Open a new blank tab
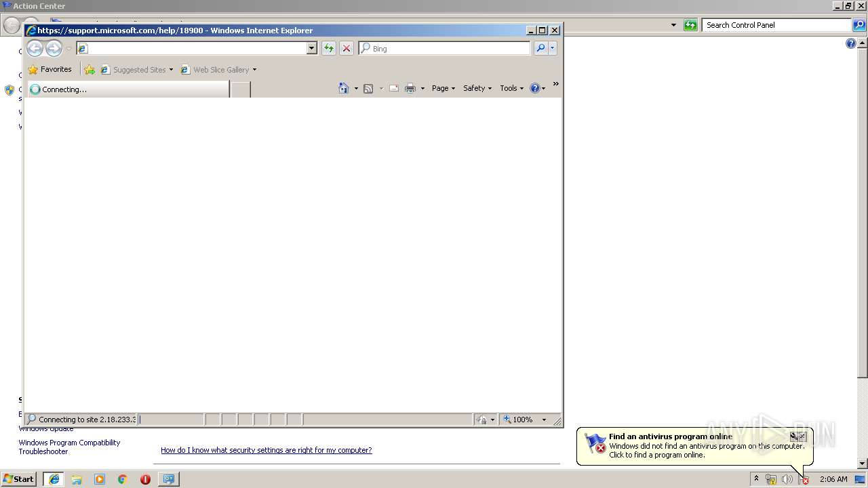Image resolution: width=868 pixels, height=488 pixels. click(240, 89)
